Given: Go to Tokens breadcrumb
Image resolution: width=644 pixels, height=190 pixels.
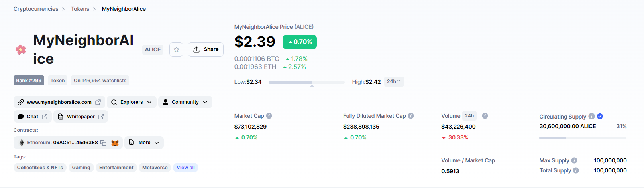Looking at the screenshot, I should [x=80, y=9].
